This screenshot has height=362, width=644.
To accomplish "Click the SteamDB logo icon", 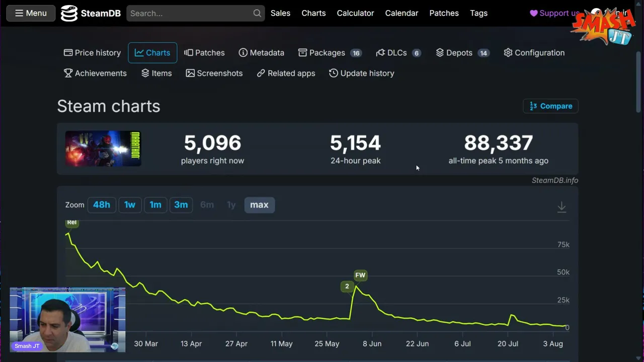I will [x=69, y=14].
